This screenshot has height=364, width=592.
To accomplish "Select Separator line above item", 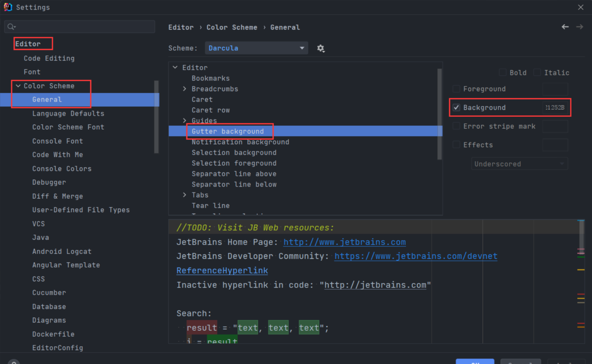I will click(x=234, y=174).
